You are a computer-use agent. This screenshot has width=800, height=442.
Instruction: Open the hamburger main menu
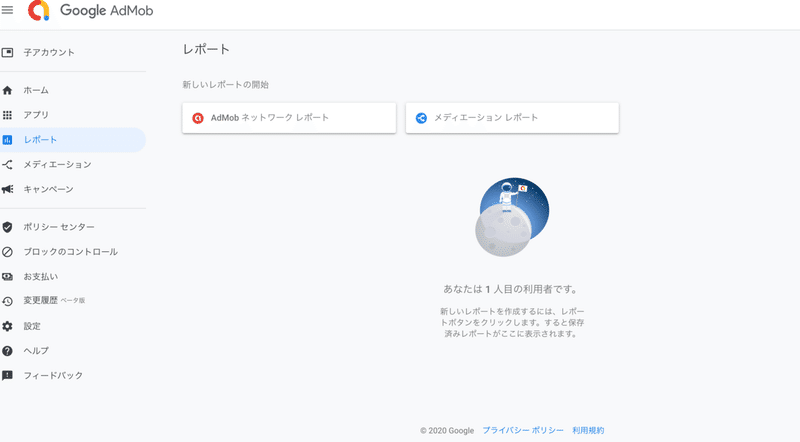tap(7, 10)
